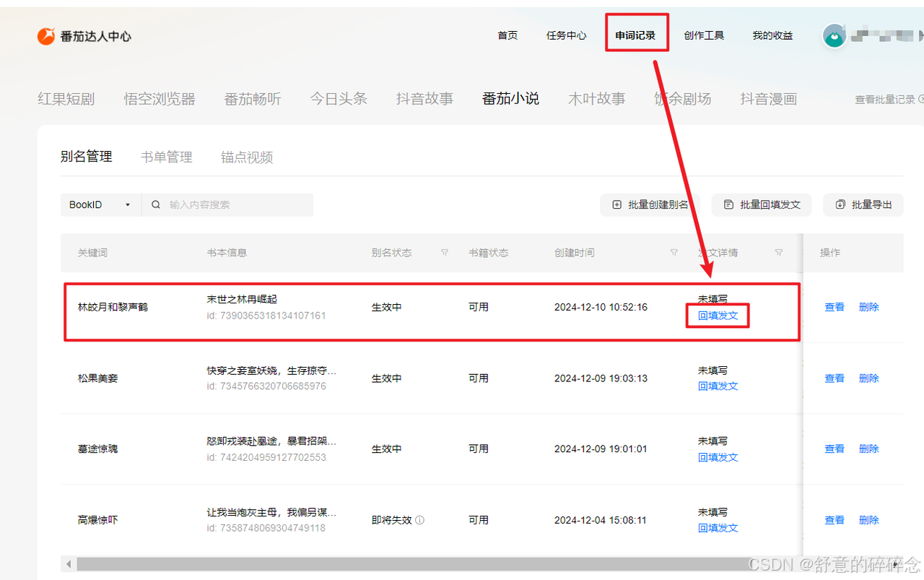
Task: Click 回填发文 for 墓途惊魂 row
Action: coord(718,457)
